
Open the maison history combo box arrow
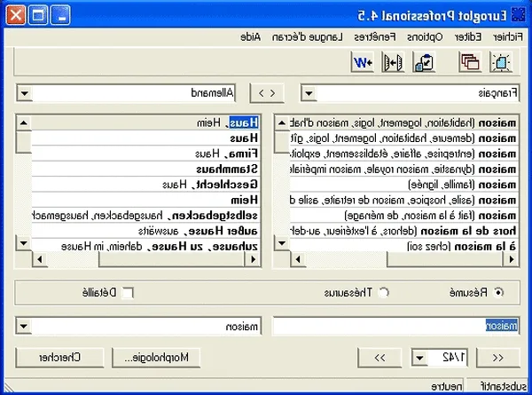pos(23,327)
